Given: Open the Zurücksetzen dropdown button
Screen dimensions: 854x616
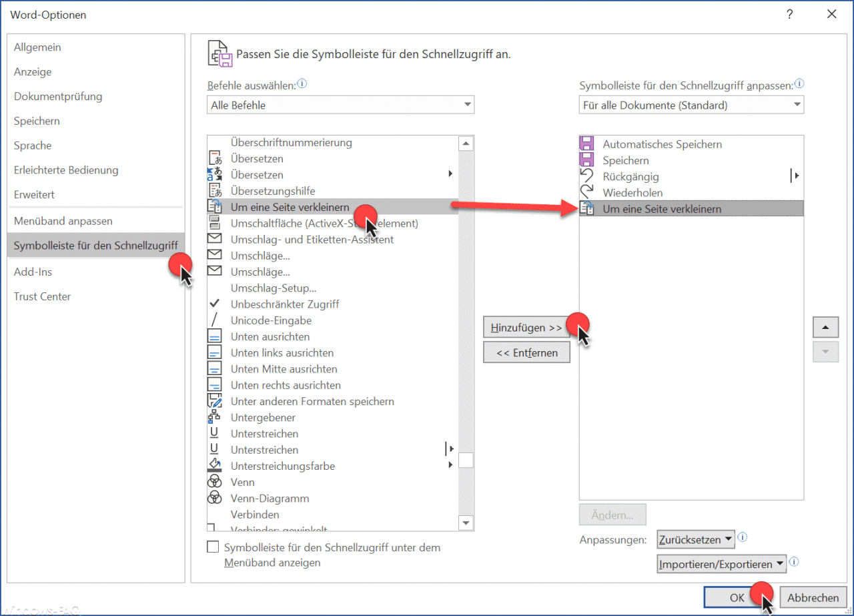Looking at the screenshot, I should pos(695,539).
